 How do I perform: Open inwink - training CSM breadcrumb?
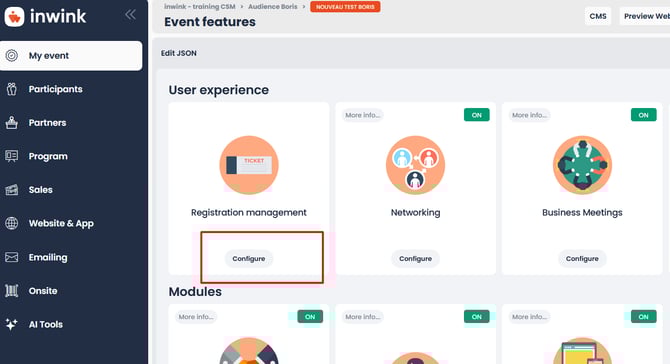[x=200, y=6]
